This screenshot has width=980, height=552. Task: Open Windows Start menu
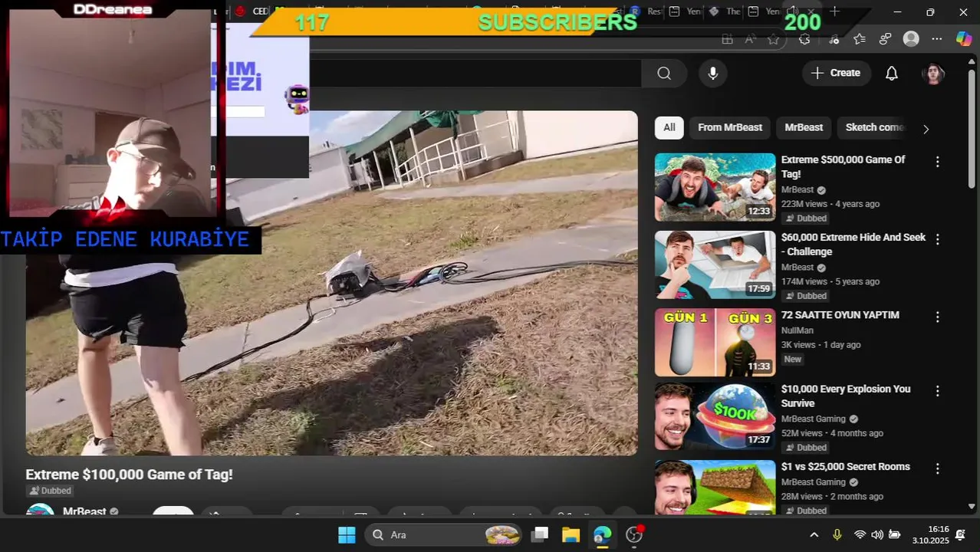point(347,534)
